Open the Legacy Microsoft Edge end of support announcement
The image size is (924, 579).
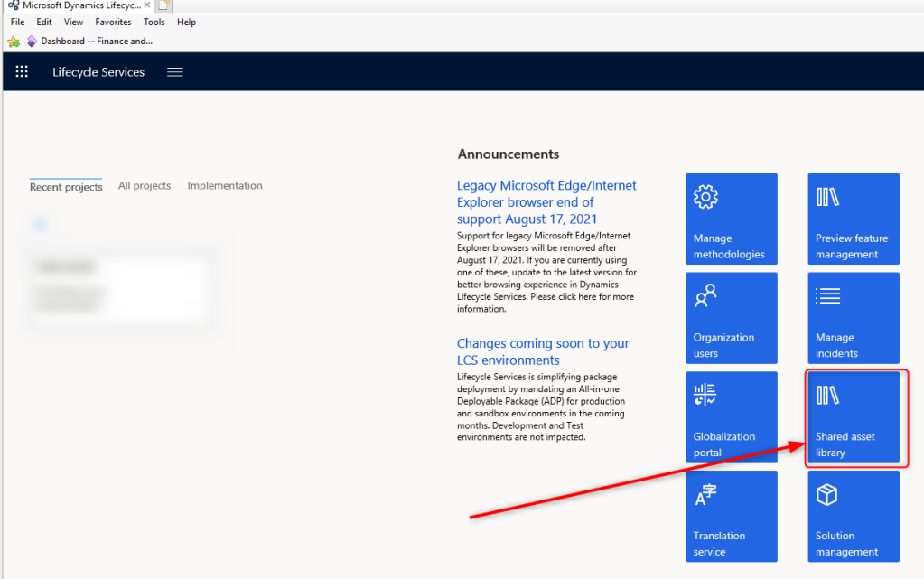[x=546, y=202]
